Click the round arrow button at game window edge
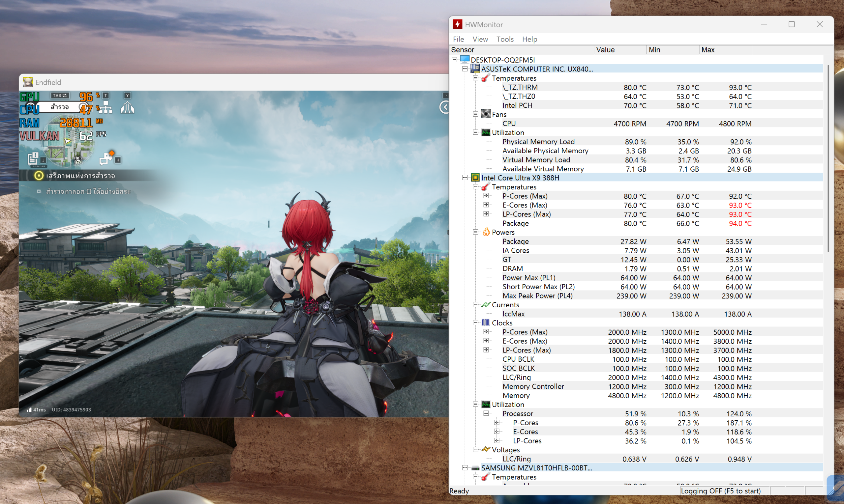The image size is (844, 504). click(444, 107)
